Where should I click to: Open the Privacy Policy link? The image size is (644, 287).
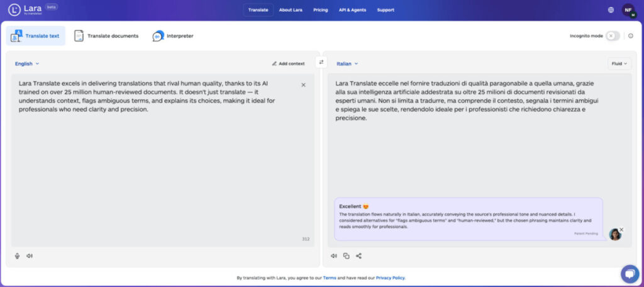(390, 278)
